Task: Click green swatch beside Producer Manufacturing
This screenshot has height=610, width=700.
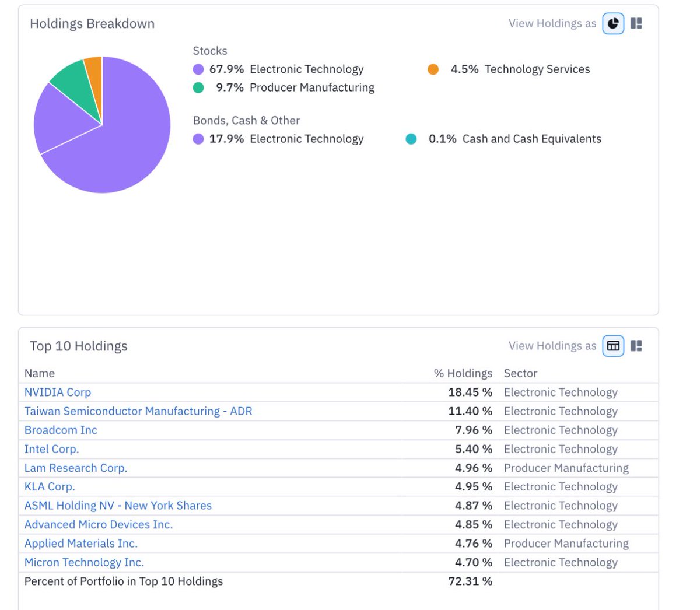Action: [198, 87]
